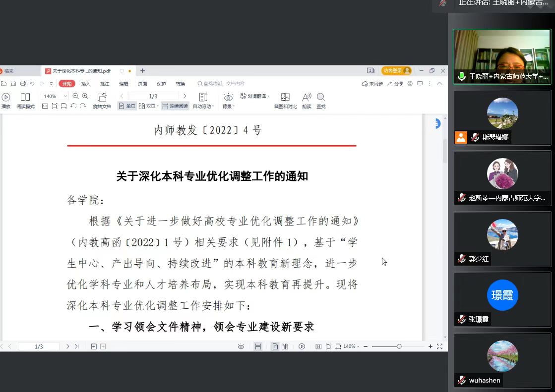The image size is (555, 392).
Task: Toggle Continuous Reading (连续阅读) mode
Action: pyautogui.click(x=175, y=106)
